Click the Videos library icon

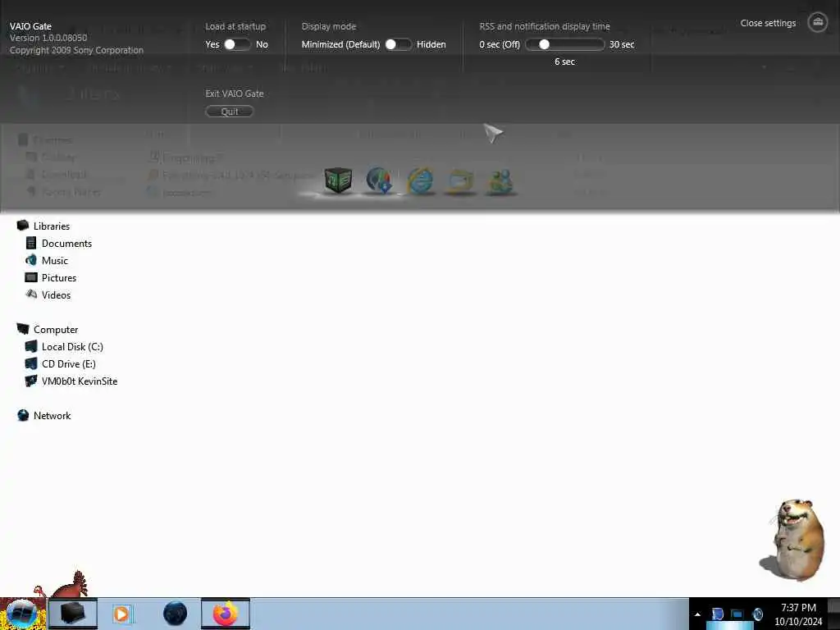click(x=31, y=294)
